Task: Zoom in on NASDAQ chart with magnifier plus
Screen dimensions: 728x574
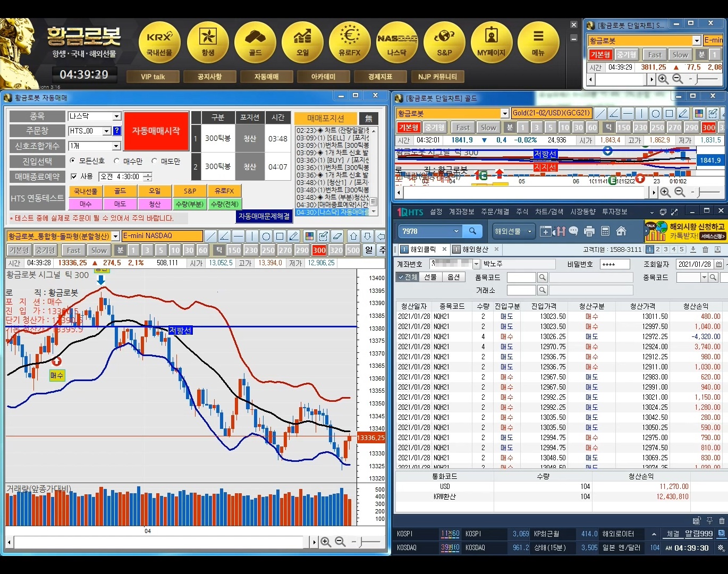Action: pos(326,542)
